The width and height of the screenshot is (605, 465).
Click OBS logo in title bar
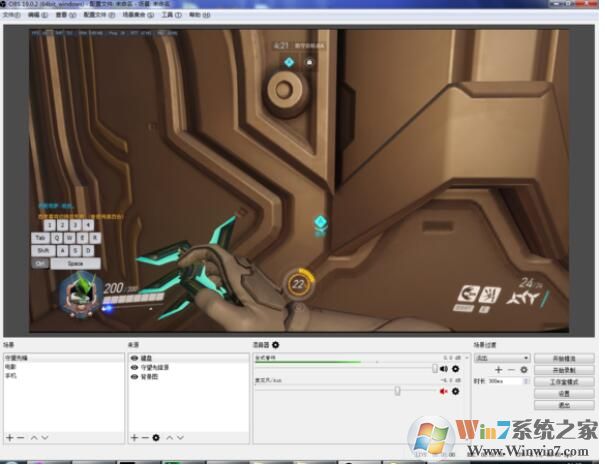(x=3, y=4)
